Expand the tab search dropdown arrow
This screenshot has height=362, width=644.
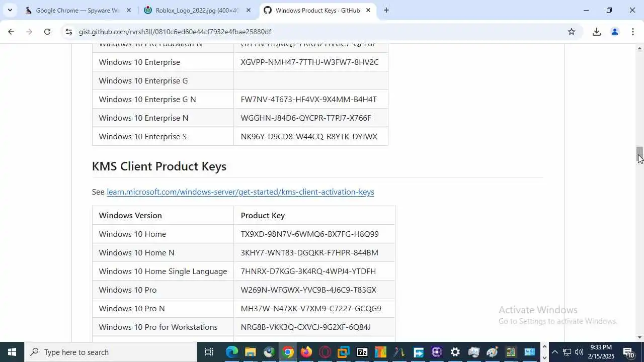pos(10,10)
